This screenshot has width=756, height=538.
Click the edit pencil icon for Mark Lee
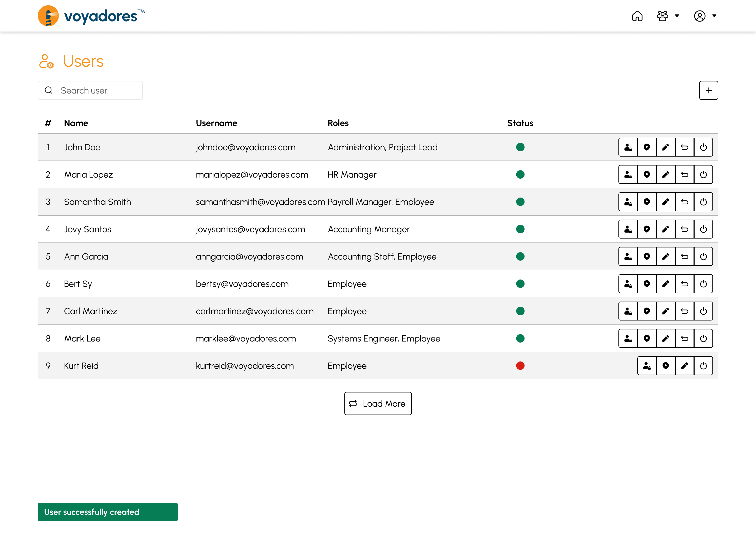point(665,338)
